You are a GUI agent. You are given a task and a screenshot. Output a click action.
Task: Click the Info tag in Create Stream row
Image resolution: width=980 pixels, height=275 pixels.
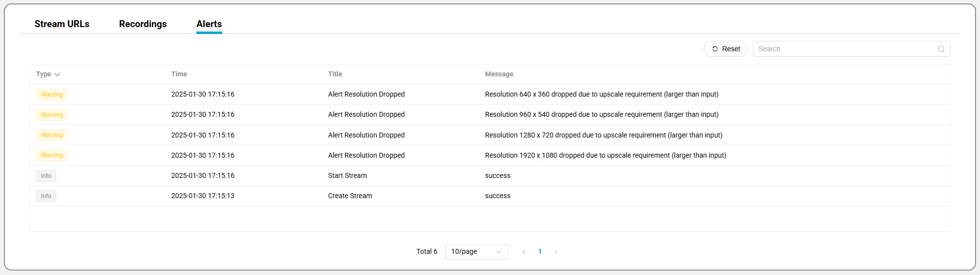46,196
